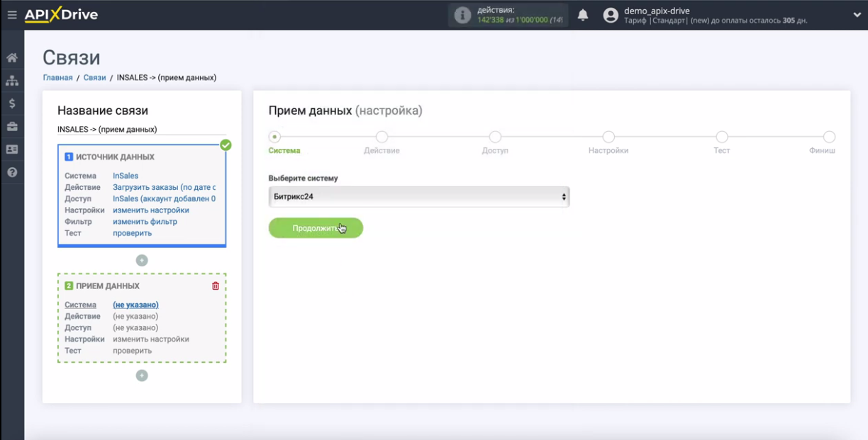This screenshot has width=868, height=440.
Task: Click the actions counter 142'338 из 1'000'000
Action: pyautogui.click(x=520, y=20)
